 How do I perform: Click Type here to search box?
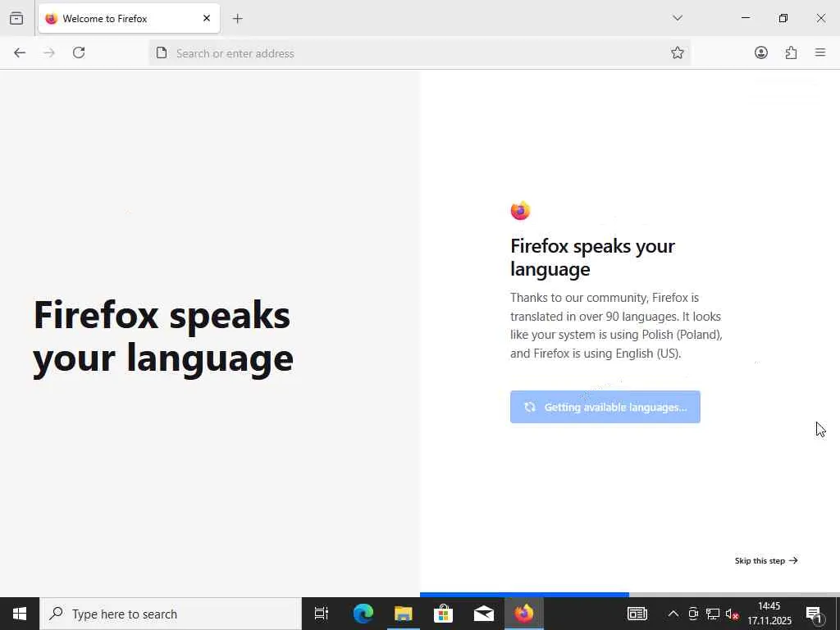tap(171, 614)
